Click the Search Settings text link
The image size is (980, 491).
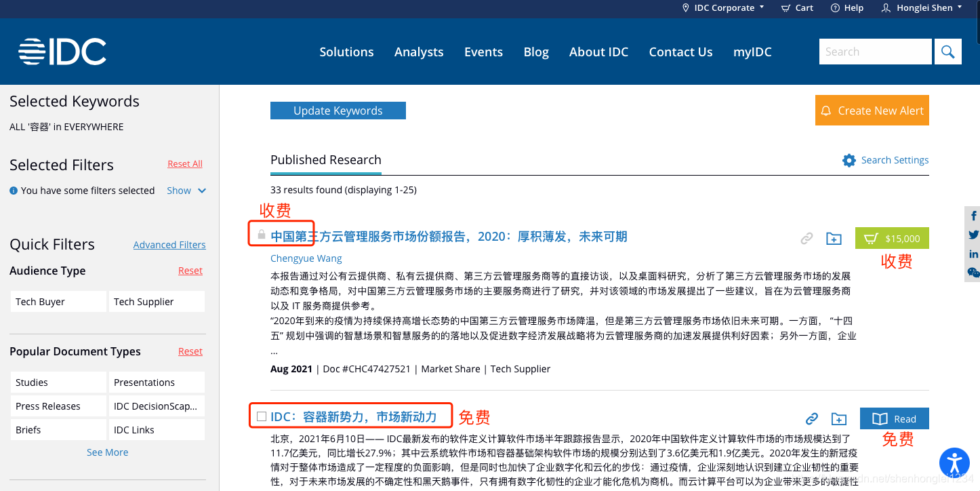click(x=895, y=160)
